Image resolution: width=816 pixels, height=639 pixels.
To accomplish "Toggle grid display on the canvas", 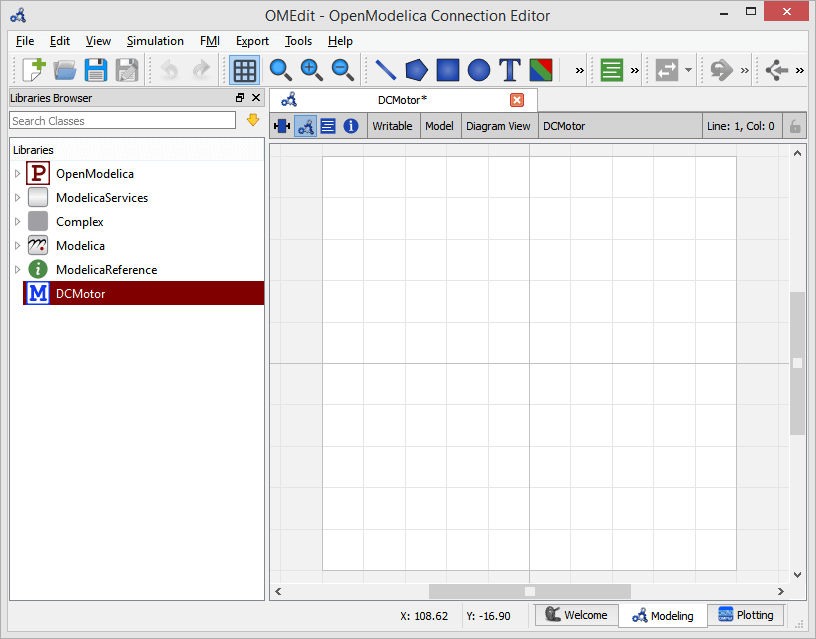I will 245,70.
